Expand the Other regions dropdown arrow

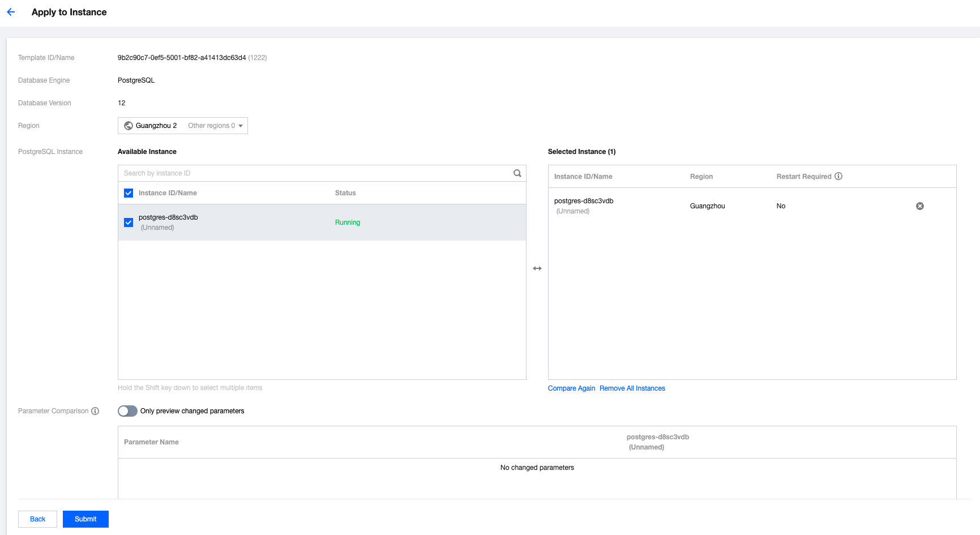pyautogui.click(x=241, y=126)
